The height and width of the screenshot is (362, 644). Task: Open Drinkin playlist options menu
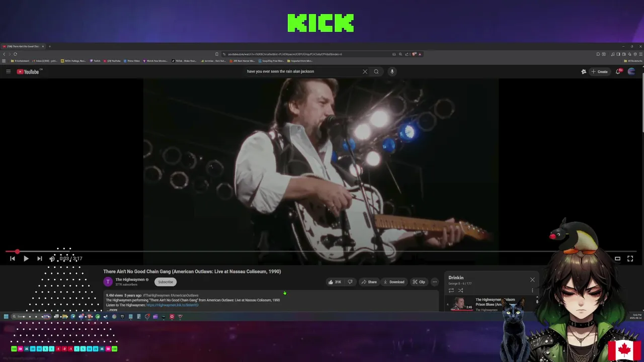[532, 290]
